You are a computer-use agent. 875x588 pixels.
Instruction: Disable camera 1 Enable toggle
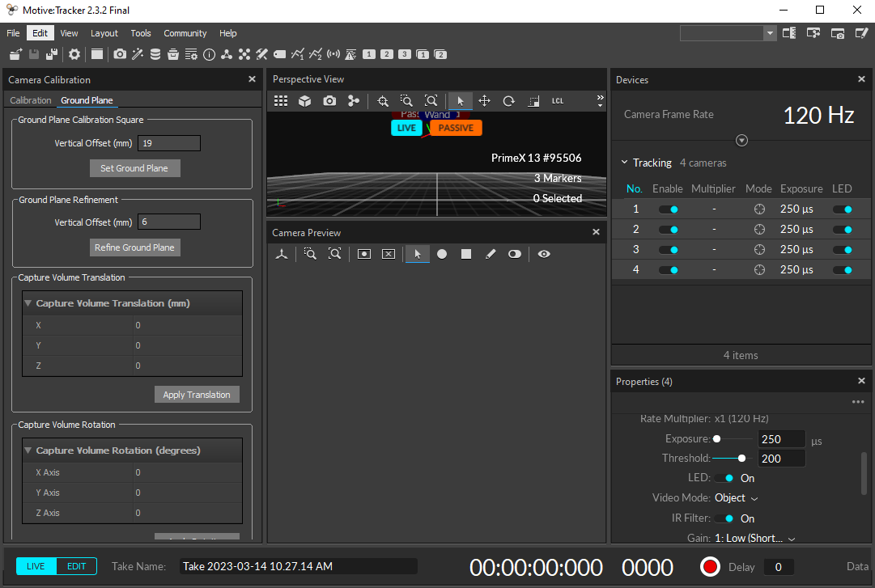(668, 209)
